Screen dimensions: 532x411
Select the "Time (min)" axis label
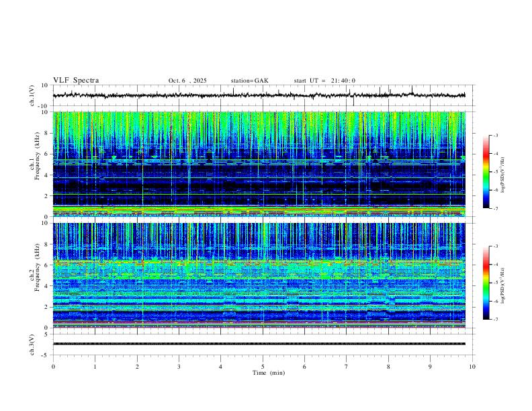pyautogui.click(x=269, y=373)
